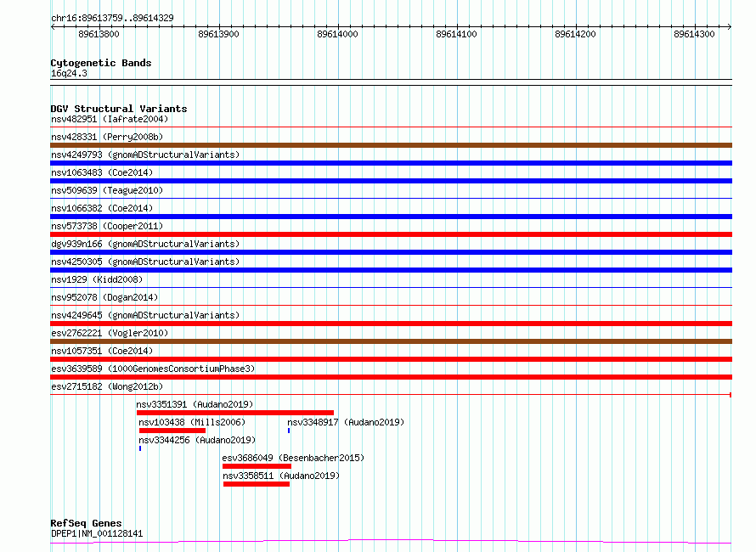Click nsv952078 (Dogan2014) label

click(104, 297)
